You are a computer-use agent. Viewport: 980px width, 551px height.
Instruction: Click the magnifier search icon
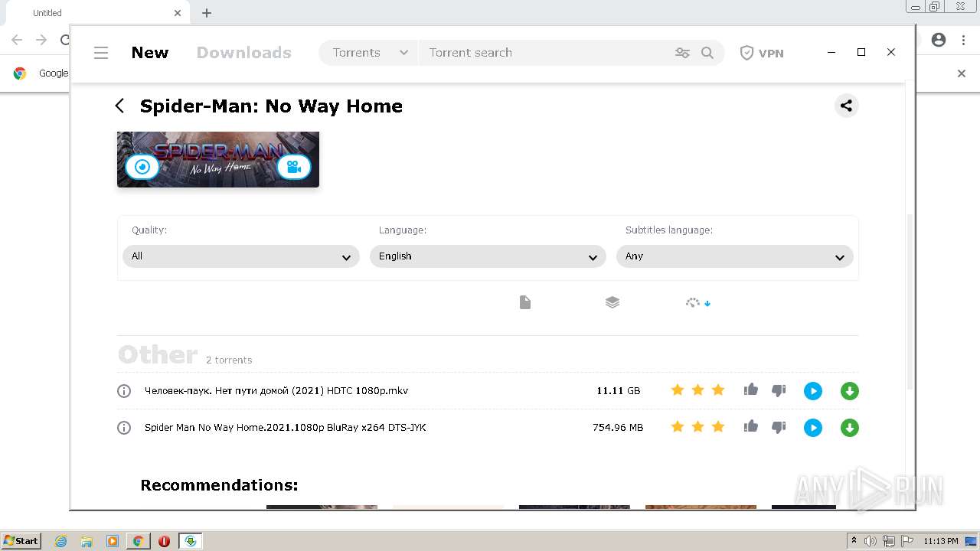[707, 53]
